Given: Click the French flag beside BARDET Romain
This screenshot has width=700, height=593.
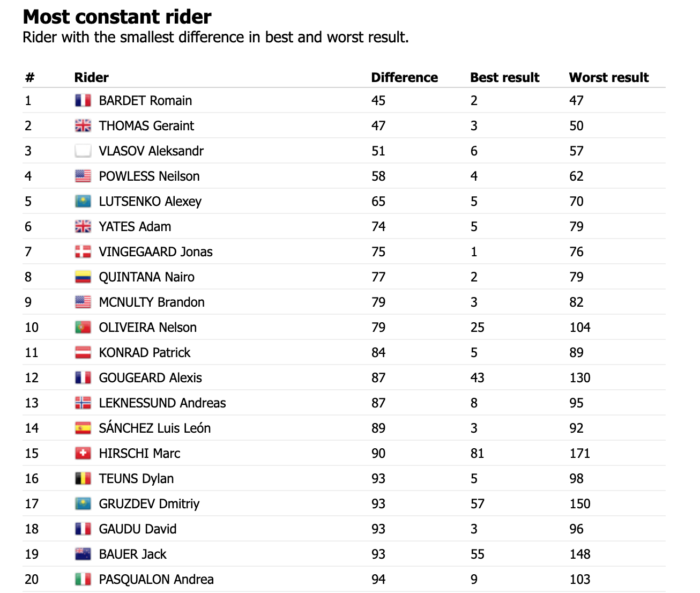Looking at the screenshot, I should tap(83, 100).
